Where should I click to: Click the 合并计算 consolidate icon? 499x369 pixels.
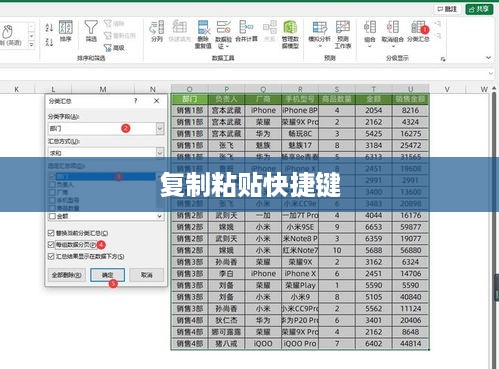tap(246, 31)
